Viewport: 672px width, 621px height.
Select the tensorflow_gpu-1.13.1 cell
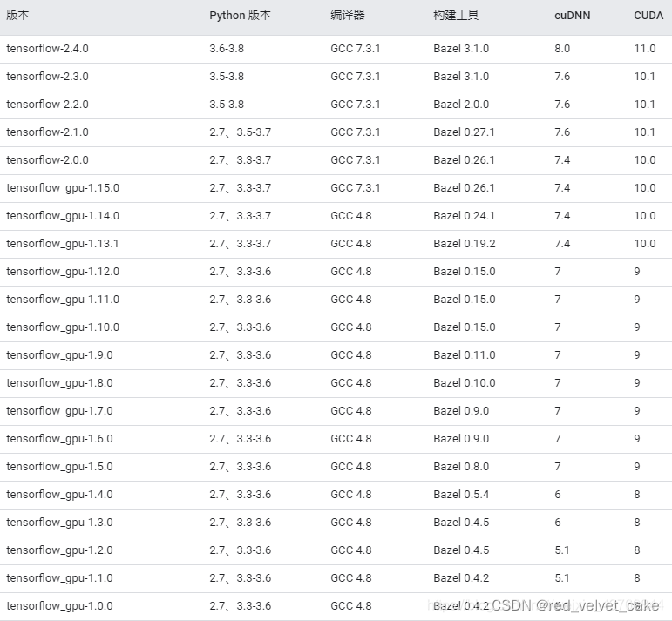pos(63,244)
